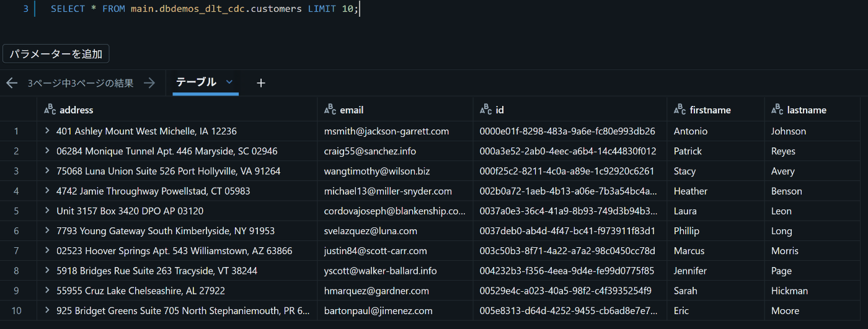This screenshot has height=329, width=868.
Task: Sort by the firstname column header
Action: click(710, 110)
